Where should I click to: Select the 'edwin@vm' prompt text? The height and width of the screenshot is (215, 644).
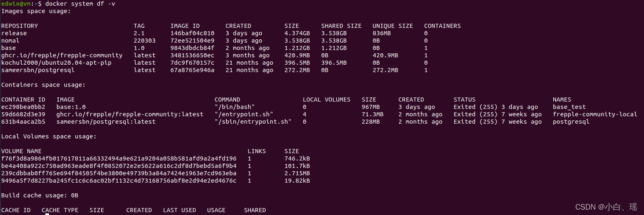click(x=16, y=4)
